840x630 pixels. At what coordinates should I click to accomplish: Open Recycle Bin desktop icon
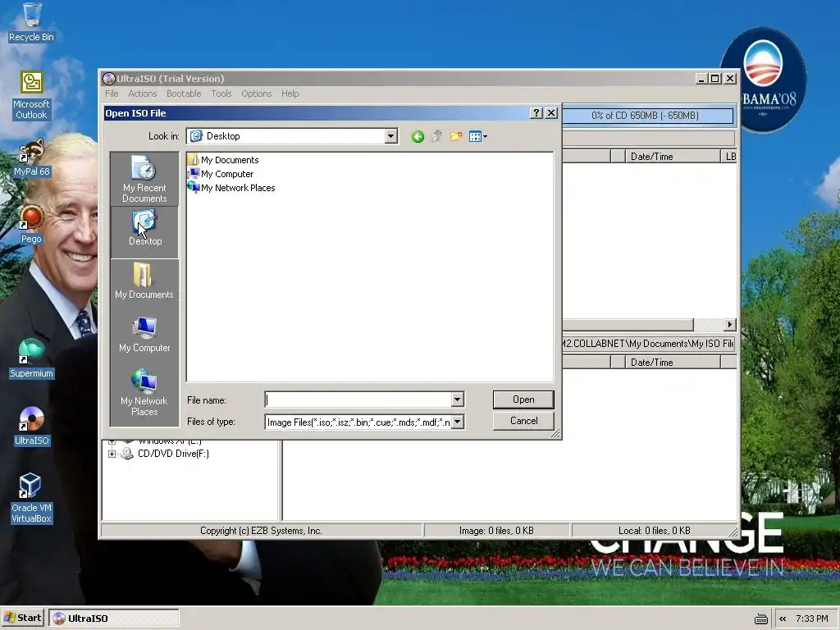tap(31, 22)
